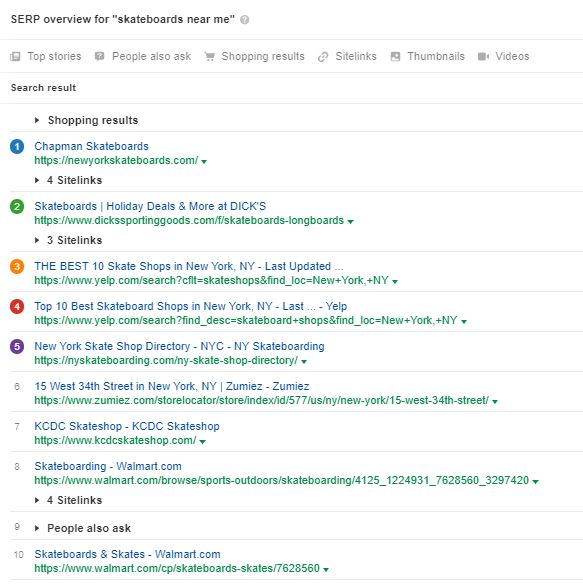Click the Shopping results cart icon
The image size is (583, 587).
coord(210,57)
